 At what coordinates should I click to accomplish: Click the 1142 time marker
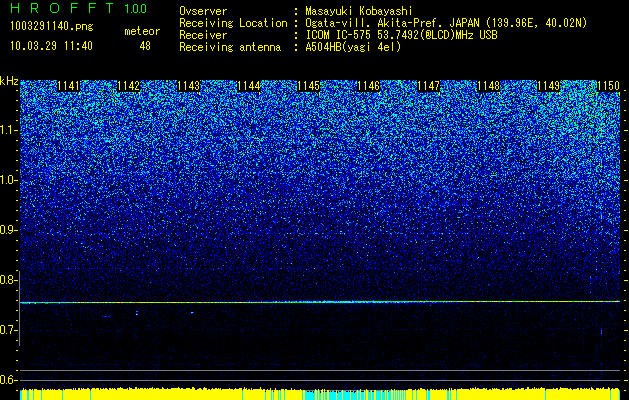click(x=128, y=86)
